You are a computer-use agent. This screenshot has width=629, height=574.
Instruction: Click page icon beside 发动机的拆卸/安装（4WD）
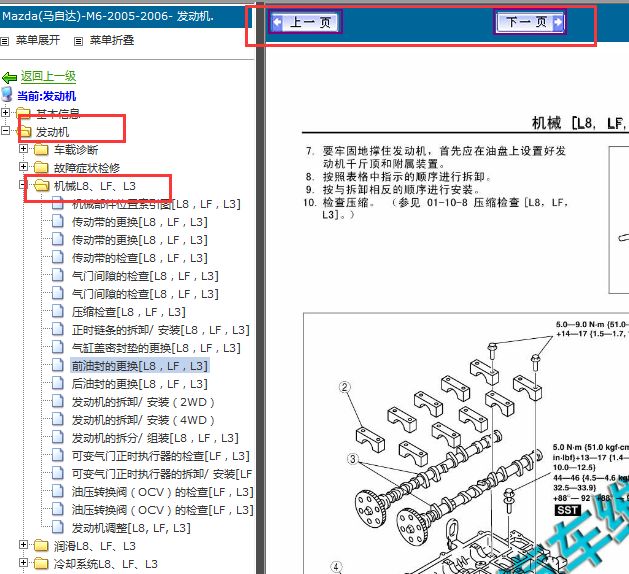click(58, 419)
